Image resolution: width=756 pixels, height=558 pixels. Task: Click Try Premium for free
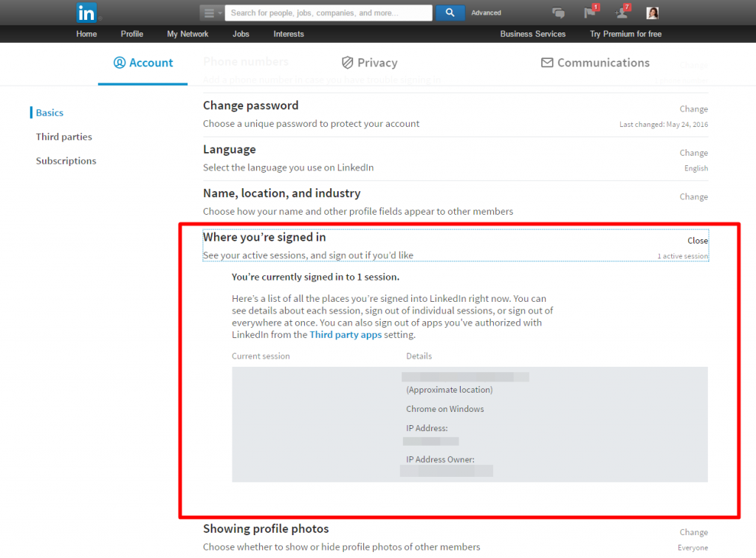pyautogui.click(x=625, y=33)
